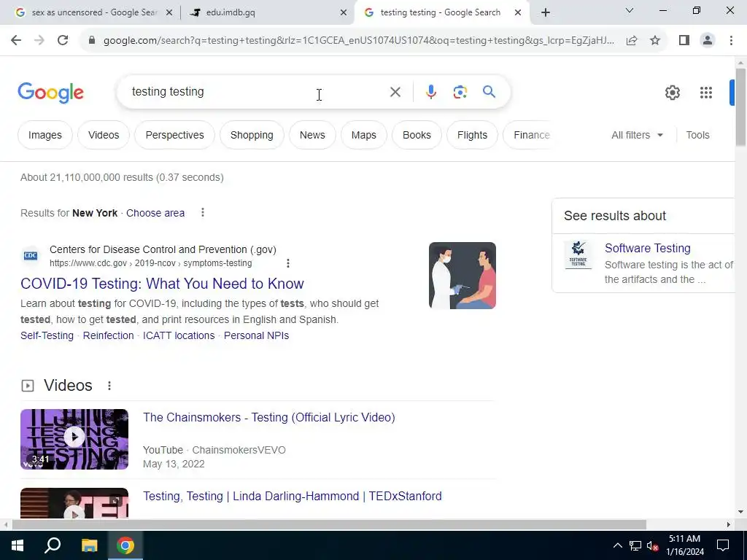Image resolution: width=747 pixels, height=560 pixels.
Task: Open the muted volume tray icon
Action: point(652,545)
